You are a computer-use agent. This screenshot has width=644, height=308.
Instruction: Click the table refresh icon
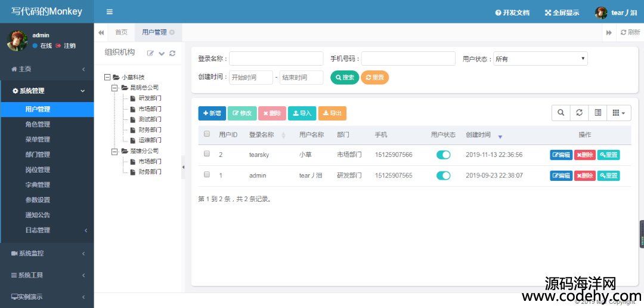[579, 113]
